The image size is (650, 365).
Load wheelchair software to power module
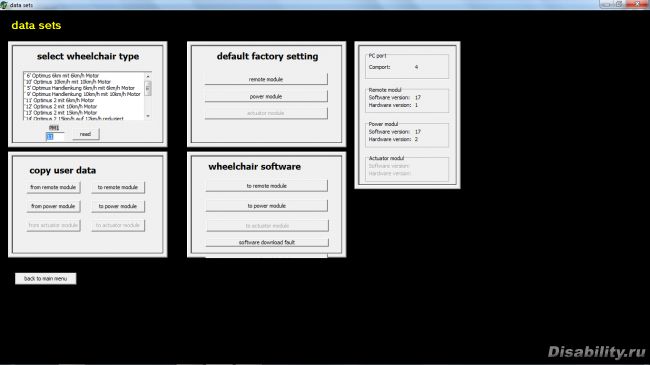(267, 206)
